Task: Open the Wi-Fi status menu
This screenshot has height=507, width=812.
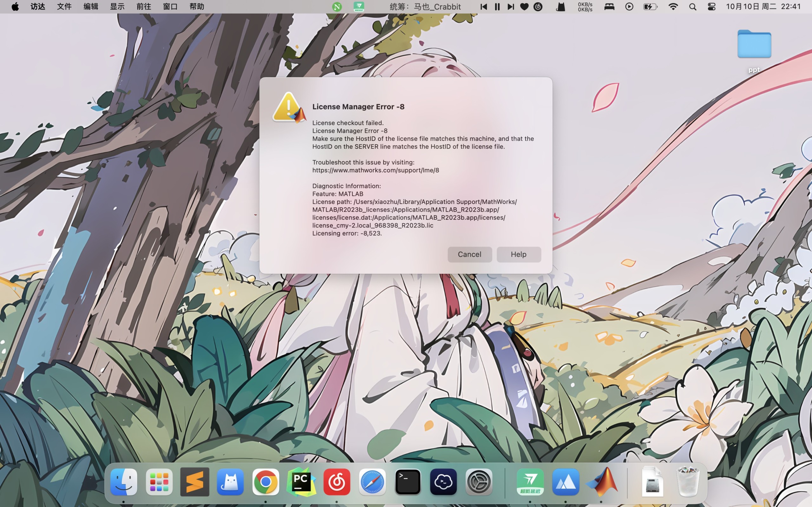Action: click(673, 7)
